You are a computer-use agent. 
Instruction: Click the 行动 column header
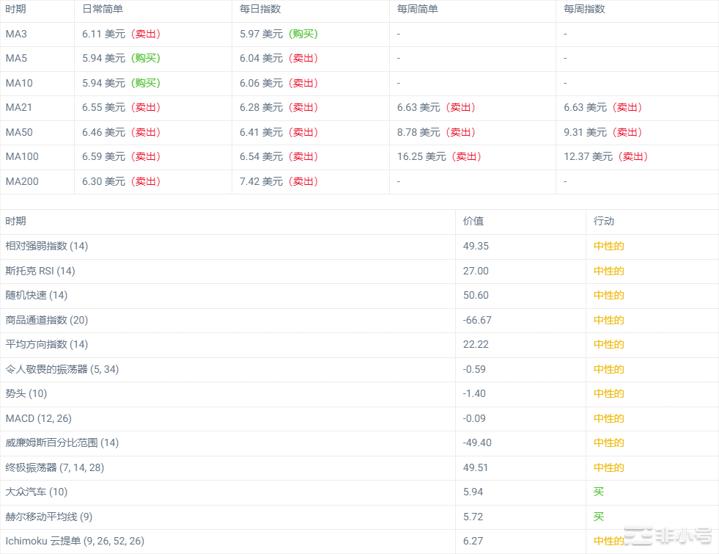603,221
